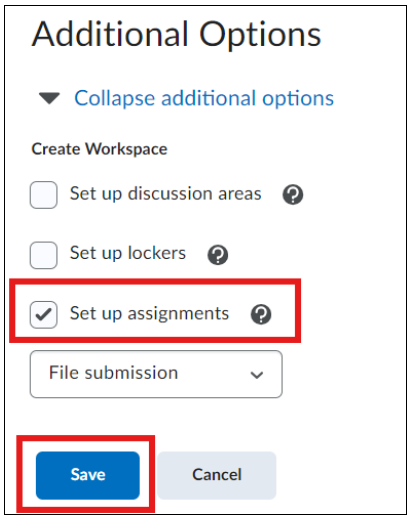View help tooltip icon for assignments

261,314
